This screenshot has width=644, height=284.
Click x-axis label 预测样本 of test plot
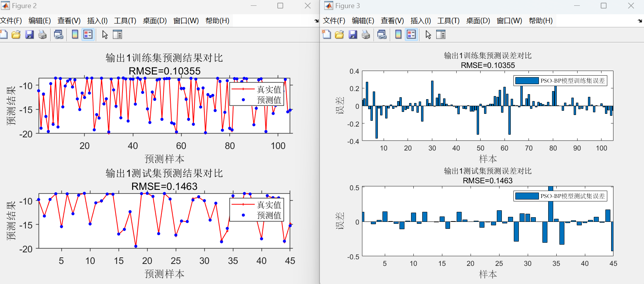165,274
